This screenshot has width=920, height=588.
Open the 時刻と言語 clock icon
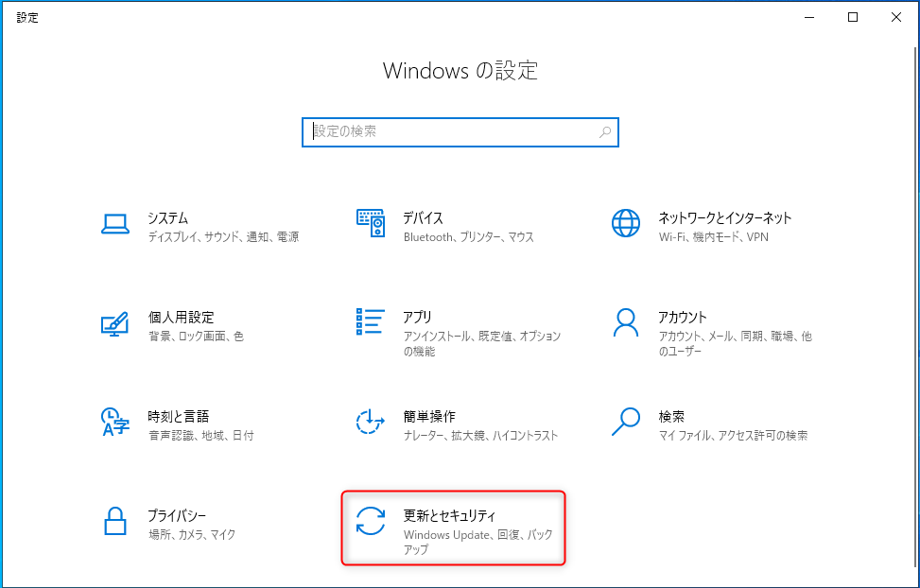pos(114,423)
